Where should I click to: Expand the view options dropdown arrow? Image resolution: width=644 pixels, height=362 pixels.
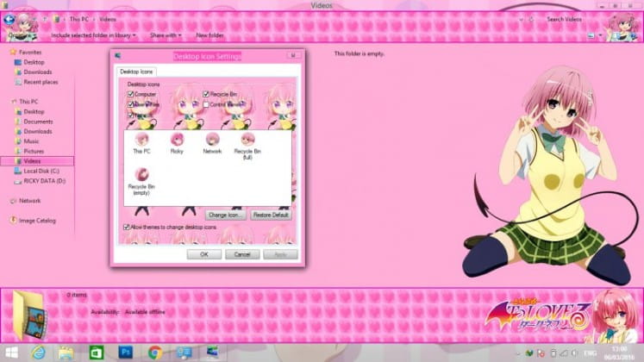[601, 35]
